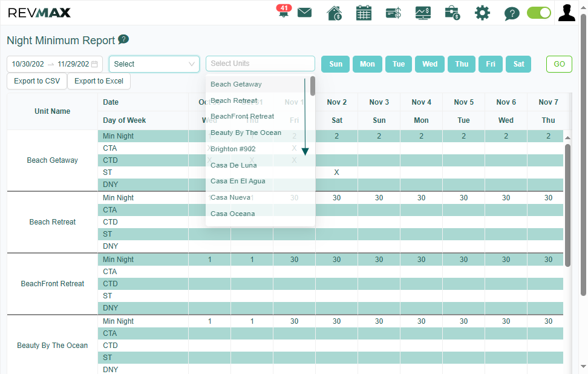588x374 pixels.
Task: Click the Day of Week row label
Action: click(x=125, y=120)
